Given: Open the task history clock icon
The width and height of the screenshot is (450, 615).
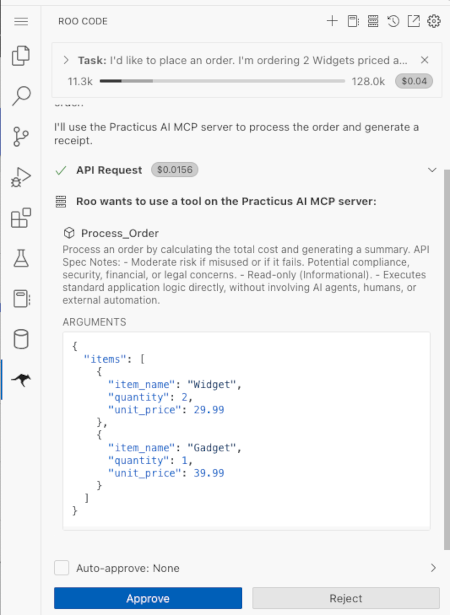Looking at the screenshot, I should tap(393, 21).
